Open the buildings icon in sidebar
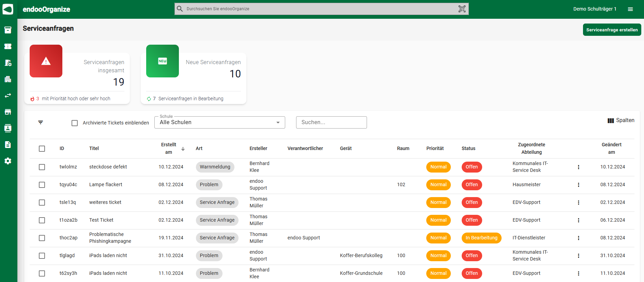 pyautogui.click(x=8, y=79)
